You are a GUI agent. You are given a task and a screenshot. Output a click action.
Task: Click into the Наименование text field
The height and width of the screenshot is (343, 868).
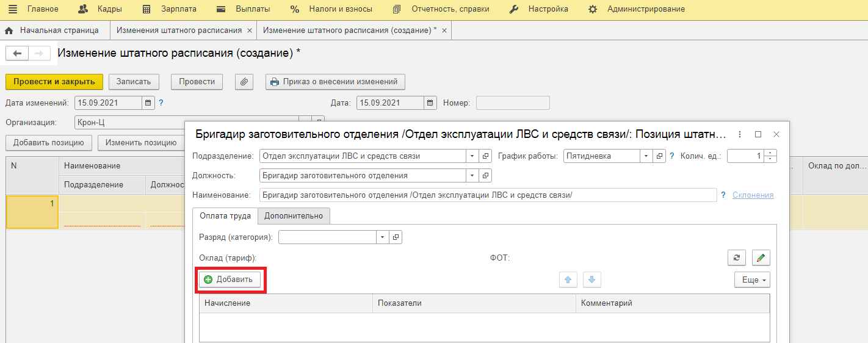click(x=487, y=195)
